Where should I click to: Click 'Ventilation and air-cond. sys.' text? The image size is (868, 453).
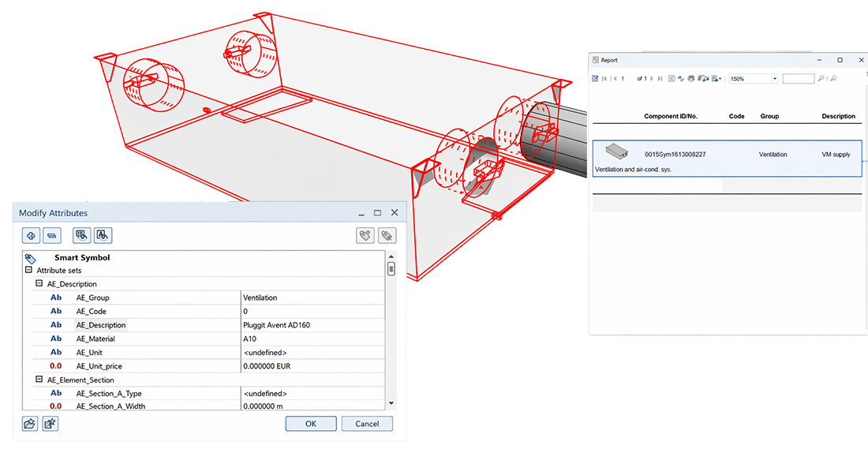(633, 170)
